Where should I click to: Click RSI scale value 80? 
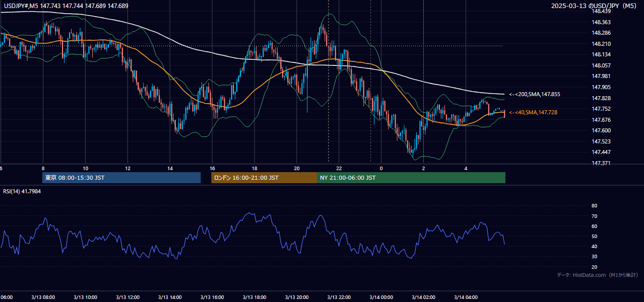click(594, 206)
